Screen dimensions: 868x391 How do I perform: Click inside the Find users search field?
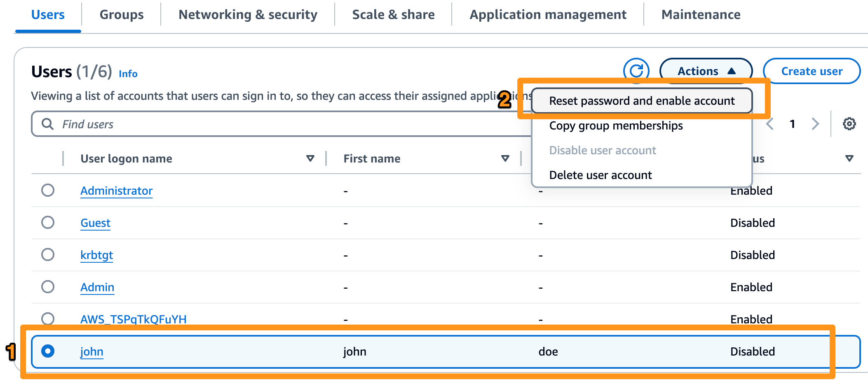coord(165,124)
